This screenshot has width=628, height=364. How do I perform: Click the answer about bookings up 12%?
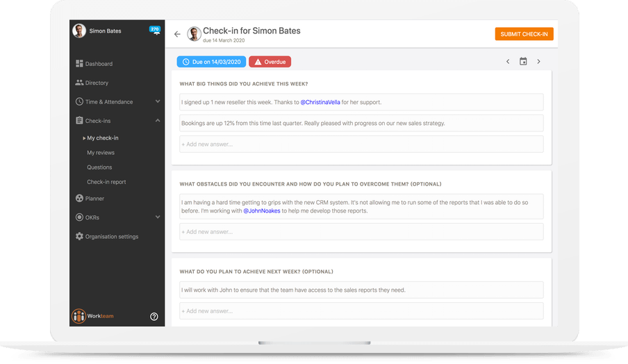[x=361, y=124]
